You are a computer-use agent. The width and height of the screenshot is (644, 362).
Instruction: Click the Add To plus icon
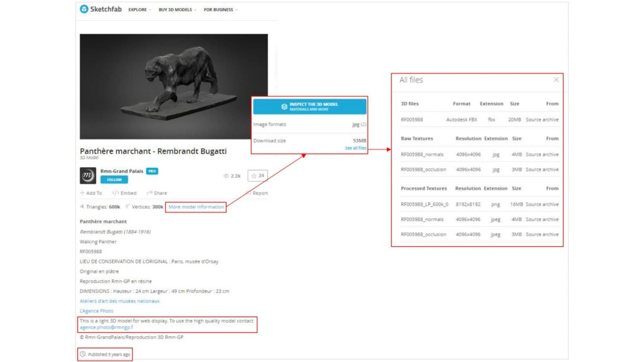coord(83,193)
